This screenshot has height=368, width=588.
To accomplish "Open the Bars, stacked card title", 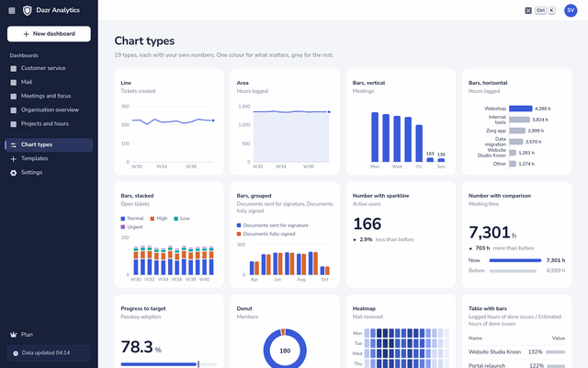I will [137, 196].
